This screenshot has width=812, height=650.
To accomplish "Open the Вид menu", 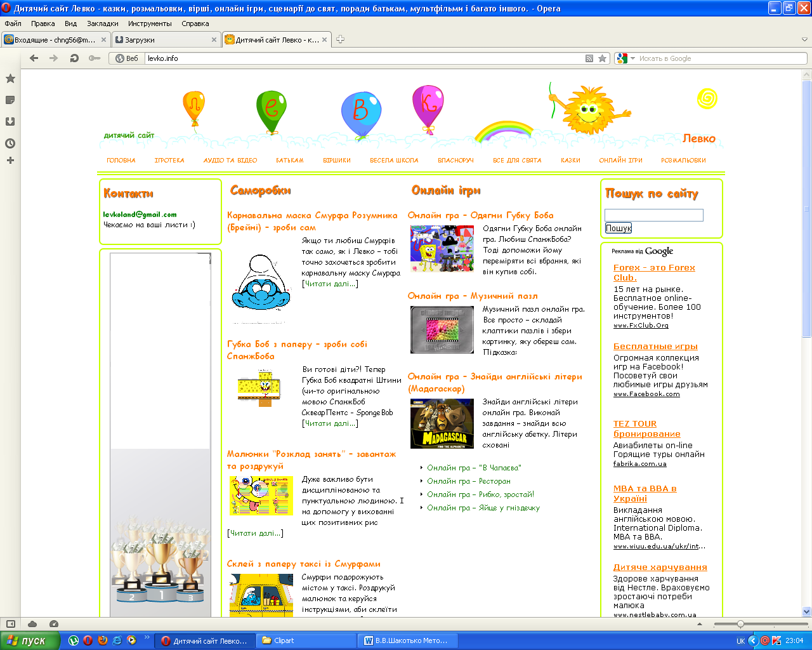I will [x=70, y=23].
